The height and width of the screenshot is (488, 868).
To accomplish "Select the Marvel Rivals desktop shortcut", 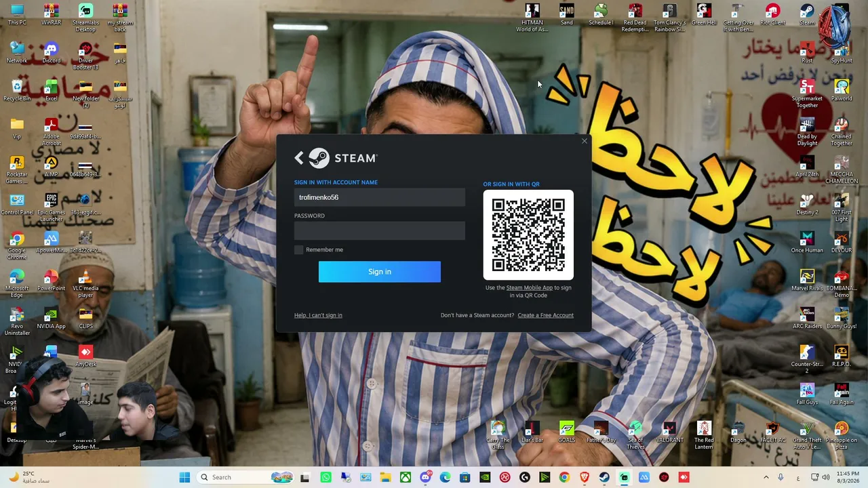I will 807,281.
